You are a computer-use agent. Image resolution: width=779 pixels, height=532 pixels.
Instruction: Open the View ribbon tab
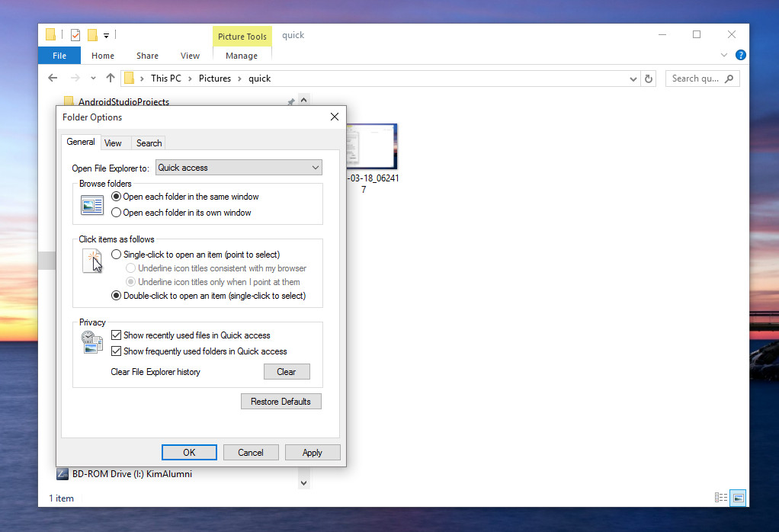coord(190,56)
